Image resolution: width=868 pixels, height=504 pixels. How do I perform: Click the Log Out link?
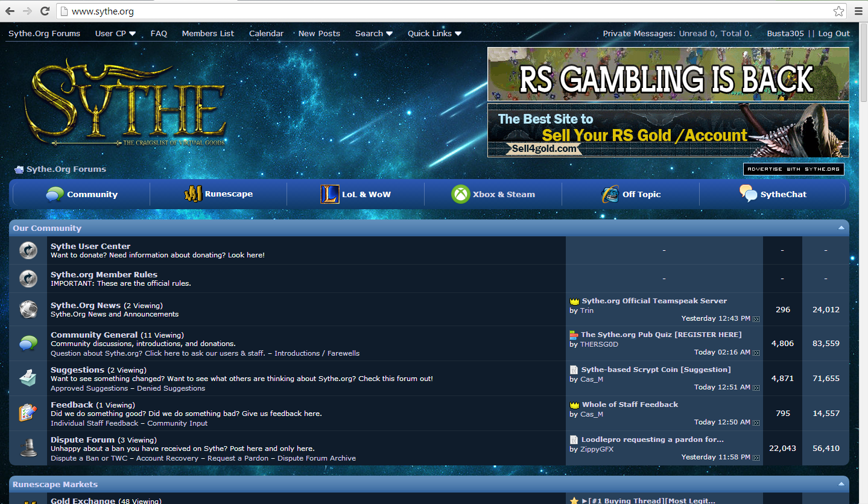tap(834, 33)
